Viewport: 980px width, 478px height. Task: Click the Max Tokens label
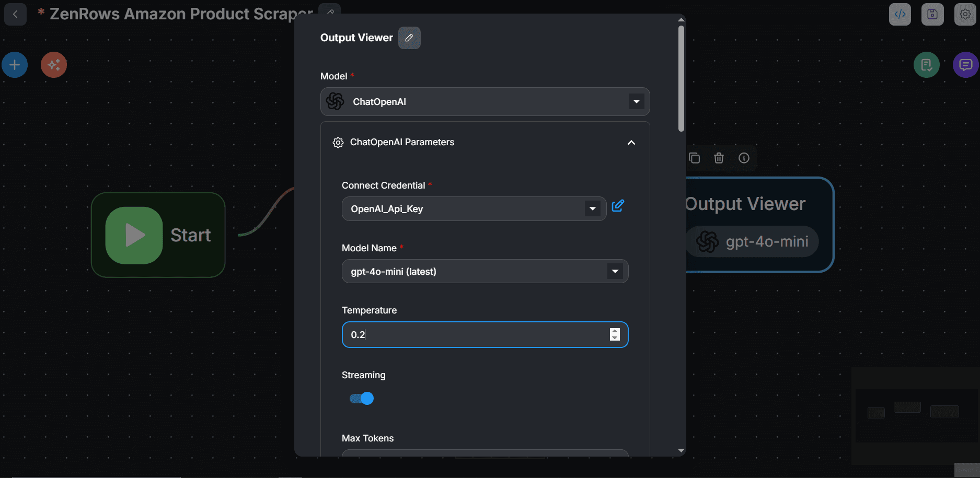[x=367, y=438]
